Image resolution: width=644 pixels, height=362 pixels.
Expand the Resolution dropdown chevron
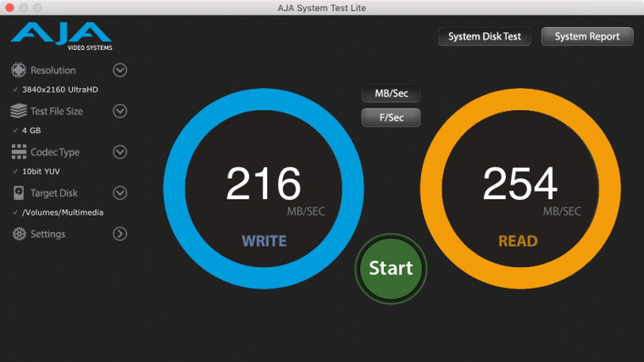pyautogui.click(x=120, y=70)
